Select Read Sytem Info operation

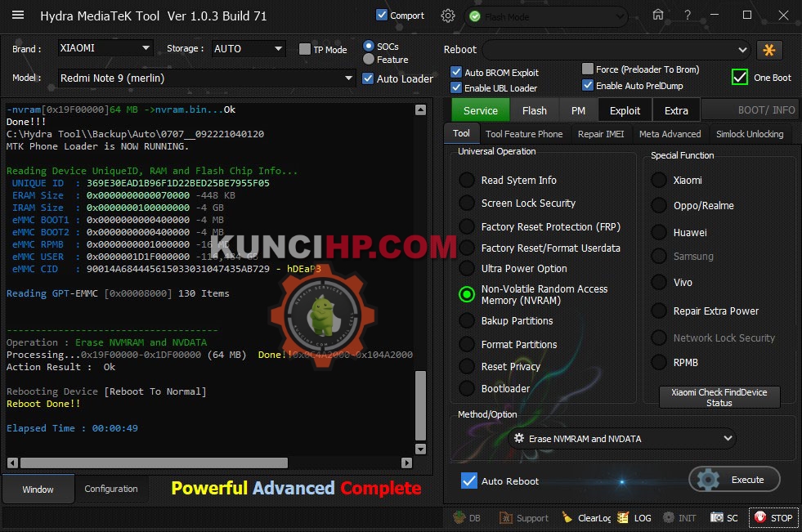pos(467,180)
